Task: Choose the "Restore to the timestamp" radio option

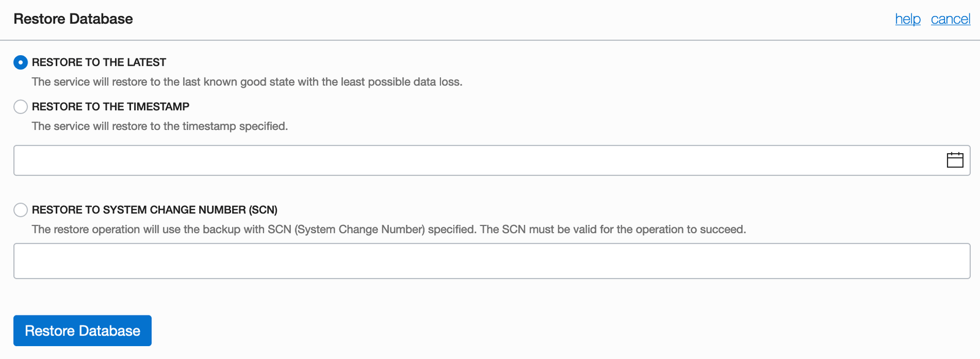Action: (x=21, y=107)
